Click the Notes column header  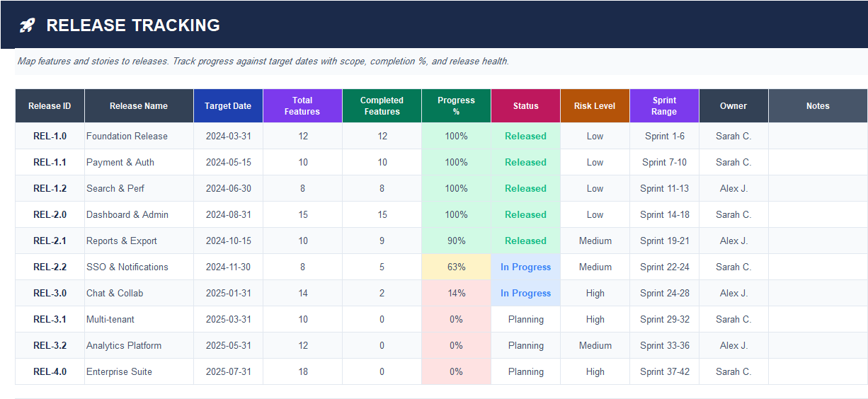click(818, 106)
